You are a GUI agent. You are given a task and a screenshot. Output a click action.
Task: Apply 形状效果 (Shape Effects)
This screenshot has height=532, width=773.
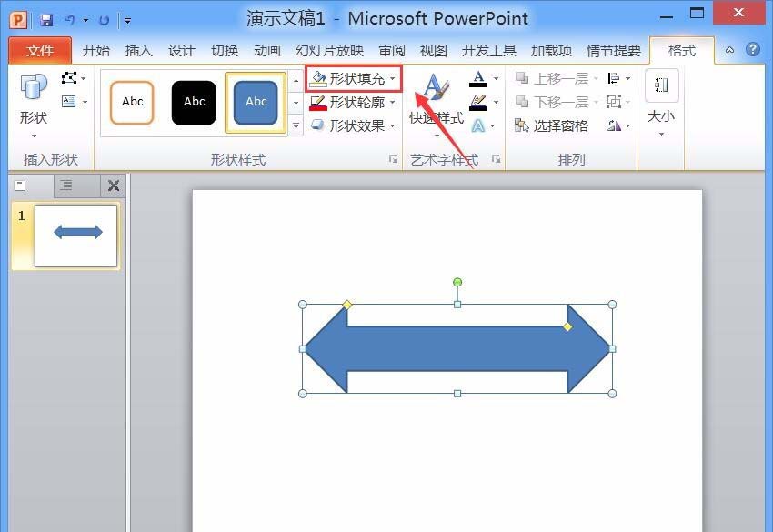pos(352,125)
